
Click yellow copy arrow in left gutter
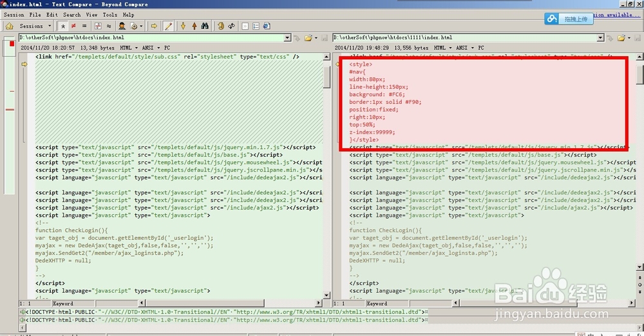click(x=24, y=64)
